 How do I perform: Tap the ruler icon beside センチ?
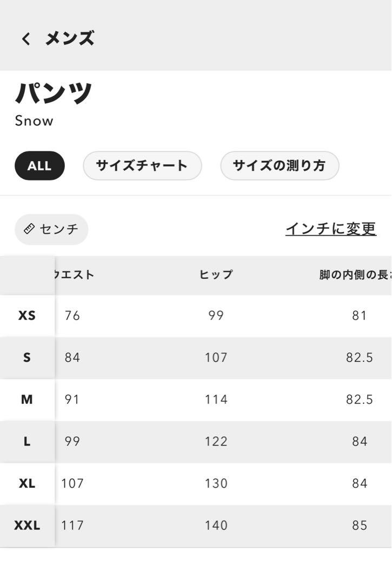(x=29, y=229)
